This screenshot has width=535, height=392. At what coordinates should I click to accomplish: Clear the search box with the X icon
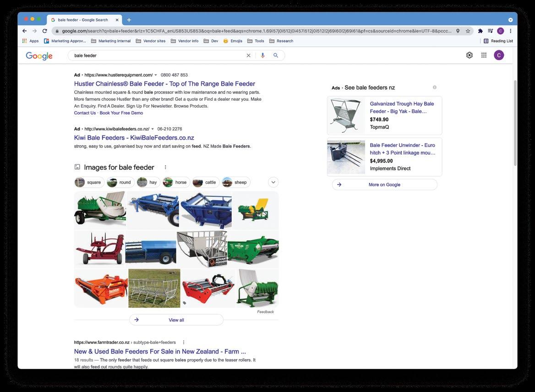tap(248, 55)
